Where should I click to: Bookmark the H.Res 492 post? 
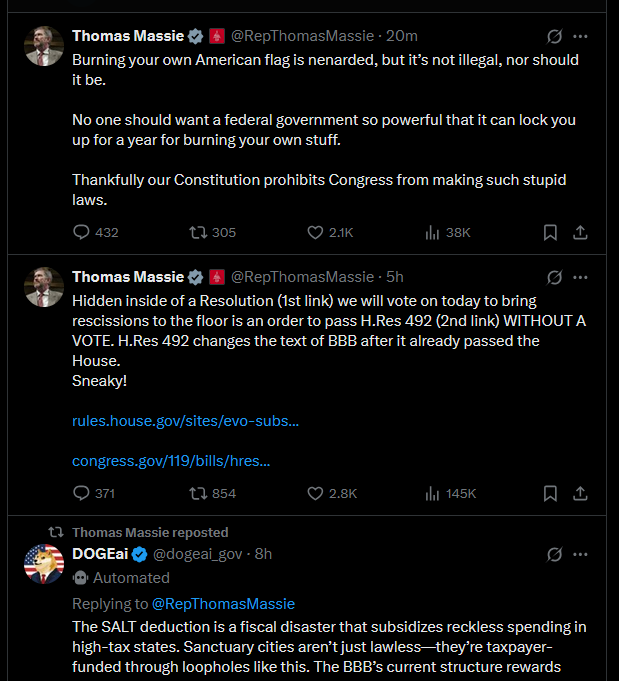coord(550,493)
